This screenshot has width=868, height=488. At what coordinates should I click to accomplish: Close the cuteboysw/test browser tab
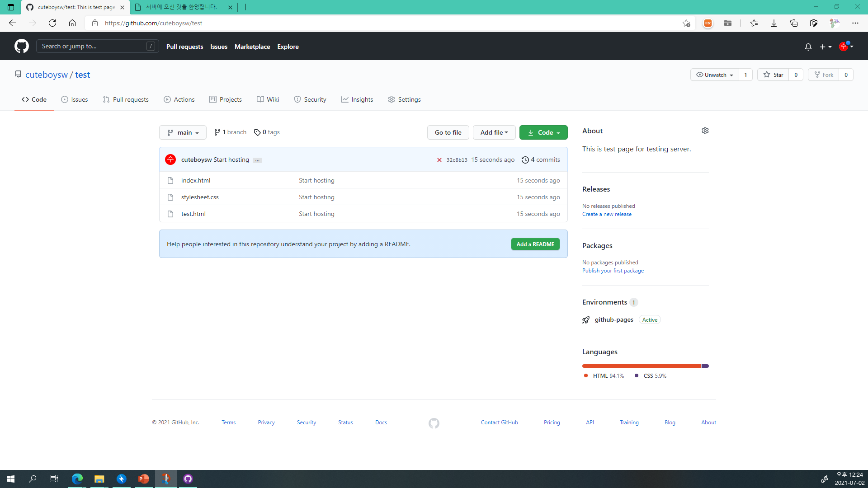122,7
